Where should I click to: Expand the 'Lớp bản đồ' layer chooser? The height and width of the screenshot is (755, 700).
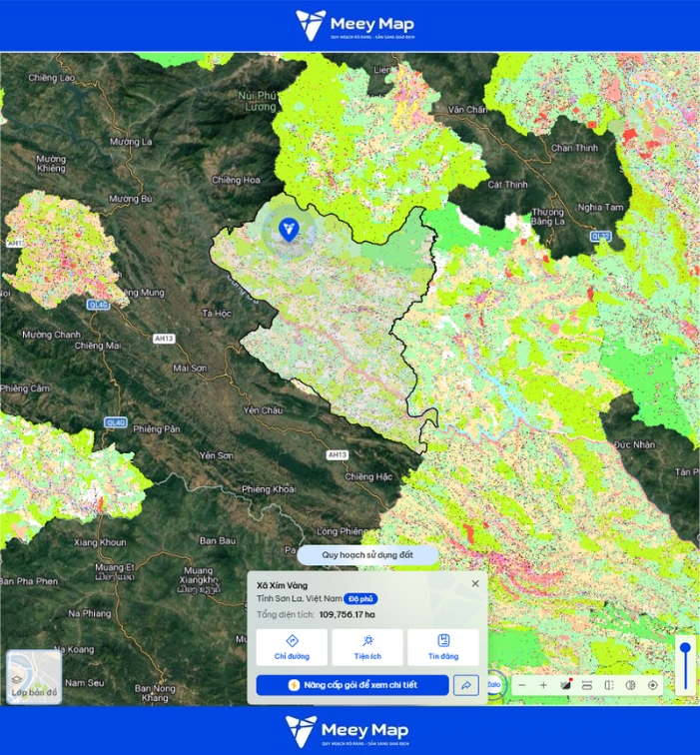pyautogui.click(x=34, y=677)
